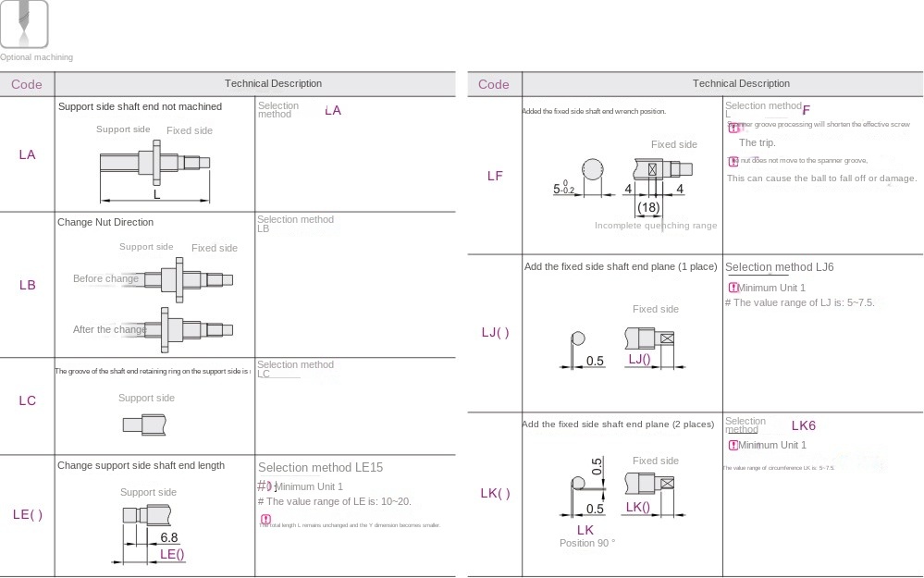This screenshot has width=924, height=578.
Task: Click the LF circular cross-section with 5 dimension
Action: (593, 169)
